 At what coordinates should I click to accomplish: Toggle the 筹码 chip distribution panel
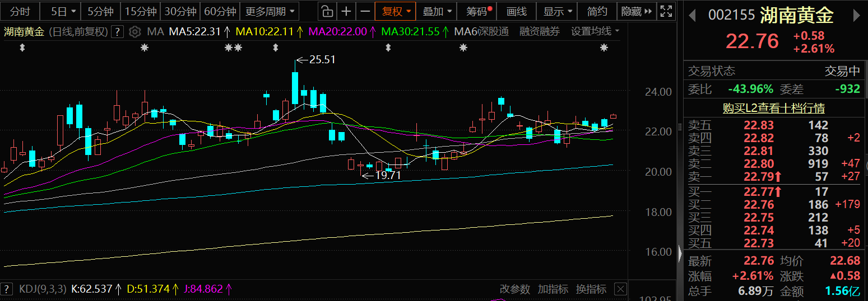point(478,11)
